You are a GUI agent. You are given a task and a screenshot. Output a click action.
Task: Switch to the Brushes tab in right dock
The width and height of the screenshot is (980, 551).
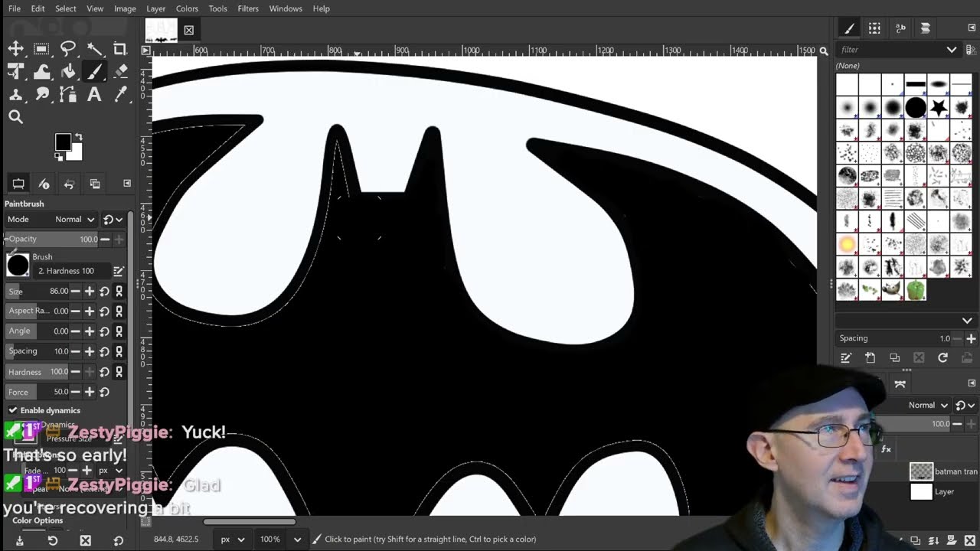click(x=849, y=28)
